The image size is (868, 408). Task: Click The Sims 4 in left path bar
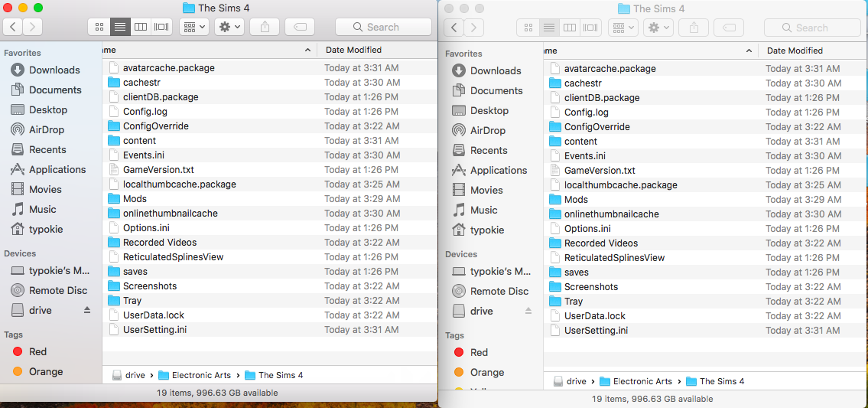[x=274, y=375]
